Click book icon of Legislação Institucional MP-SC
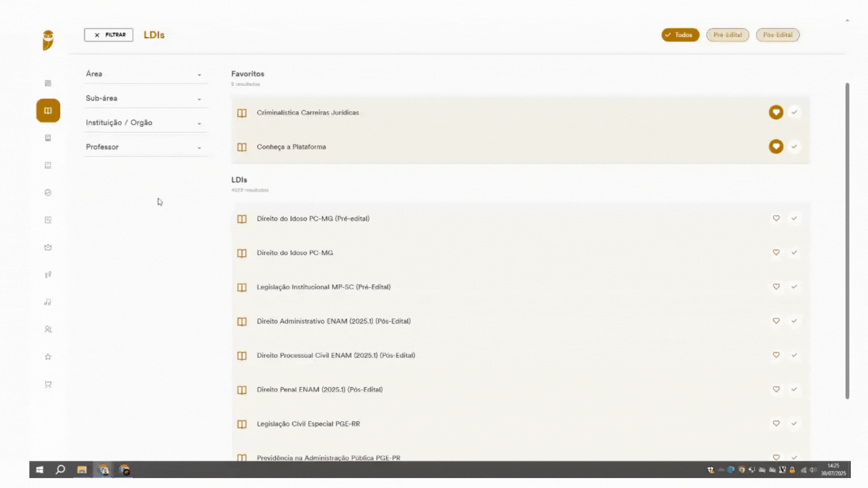This screenshot has height=488, width=868. pos(242,287)
